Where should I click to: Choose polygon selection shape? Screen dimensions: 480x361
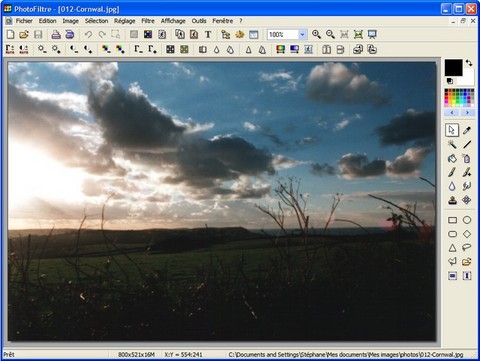(452, 262)
